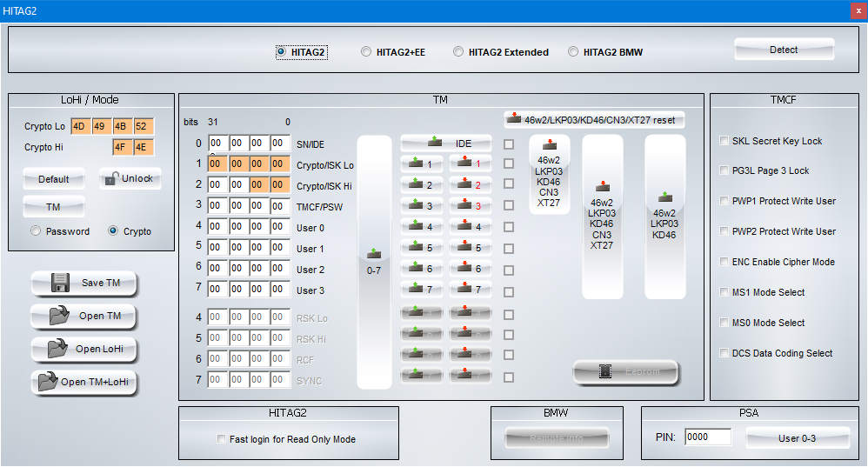Click 46w2/LKP03/KD46/CN3/XT27 reset button
Screen dimensions: 868x467
point(594,119)
